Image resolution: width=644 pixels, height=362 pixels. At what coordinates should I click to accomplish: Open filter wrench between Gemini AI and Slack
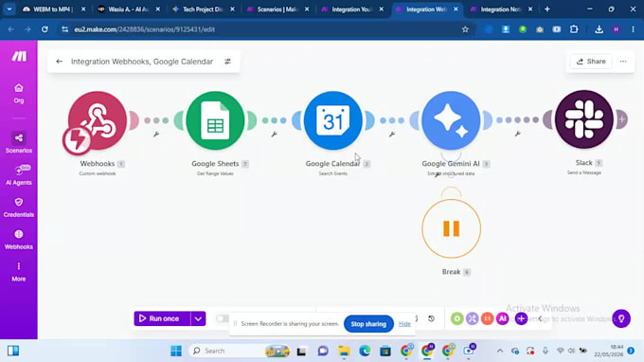(517, 134)
